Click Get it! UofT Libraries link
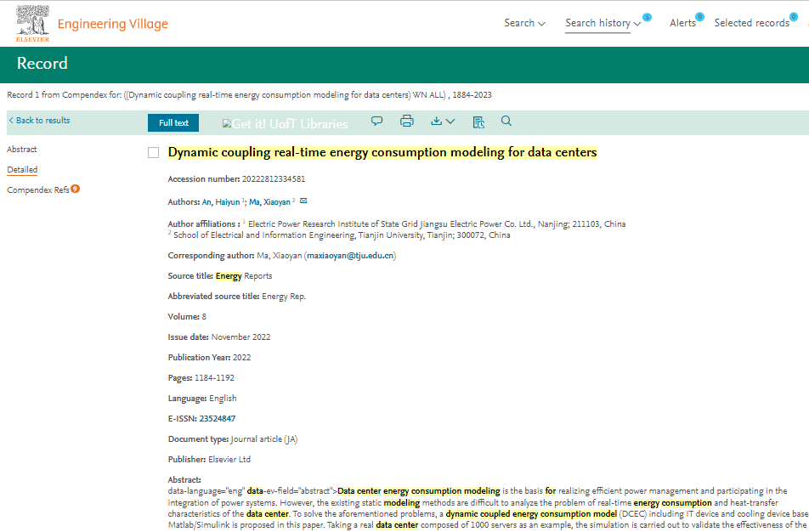809x532 pixels. click(x=285, y=124)
